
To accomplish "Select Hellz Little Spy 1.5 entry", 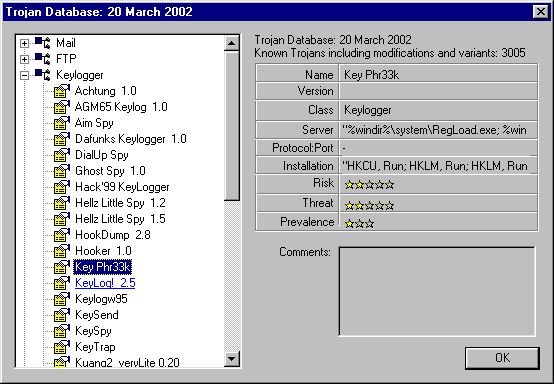I will pyautogui.click(x=120, y=219).
